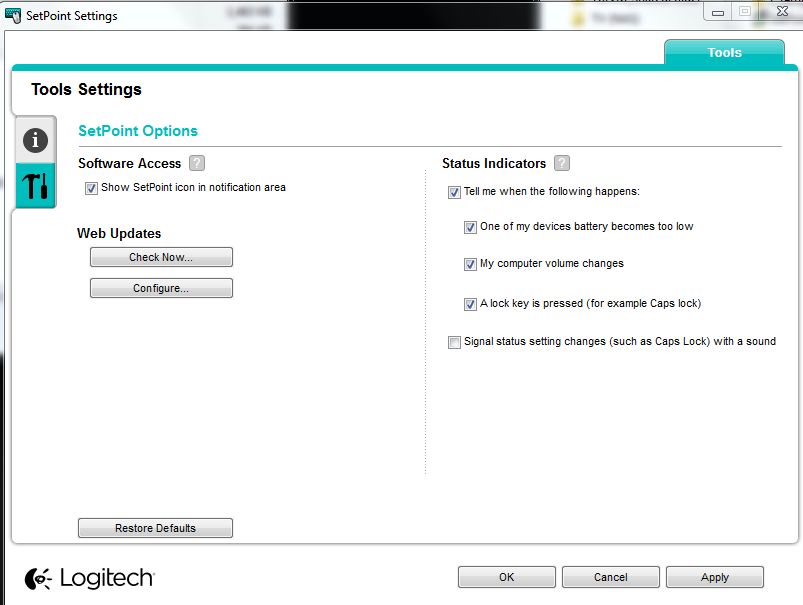Click Check Now button for web updates
Viewport: 803px width, 605px height.
[x=161, y=257]
